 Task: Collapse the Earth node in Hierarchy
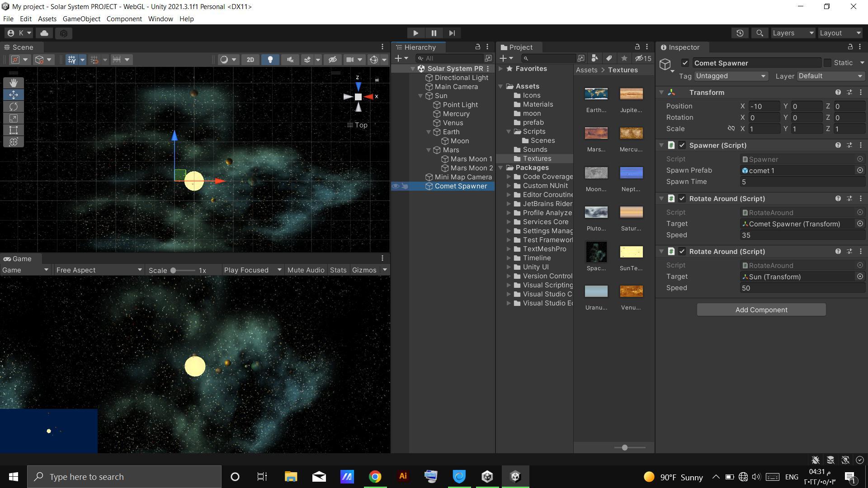(x=429, y=132)
